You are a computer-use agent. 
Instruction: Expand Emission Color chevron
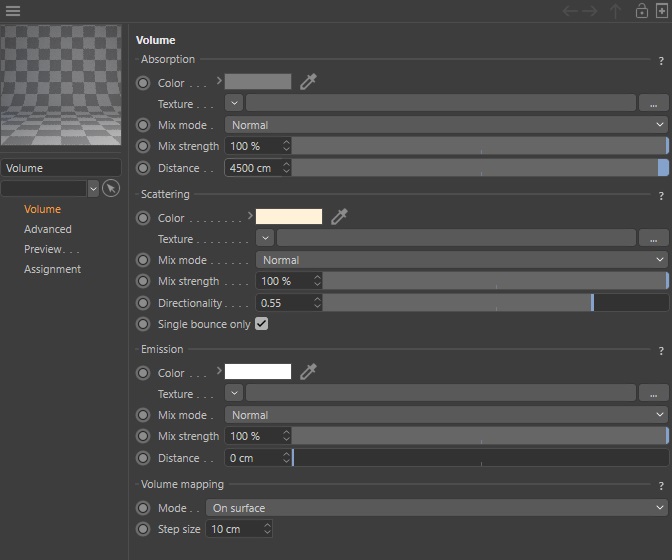[x=219, y=370]
